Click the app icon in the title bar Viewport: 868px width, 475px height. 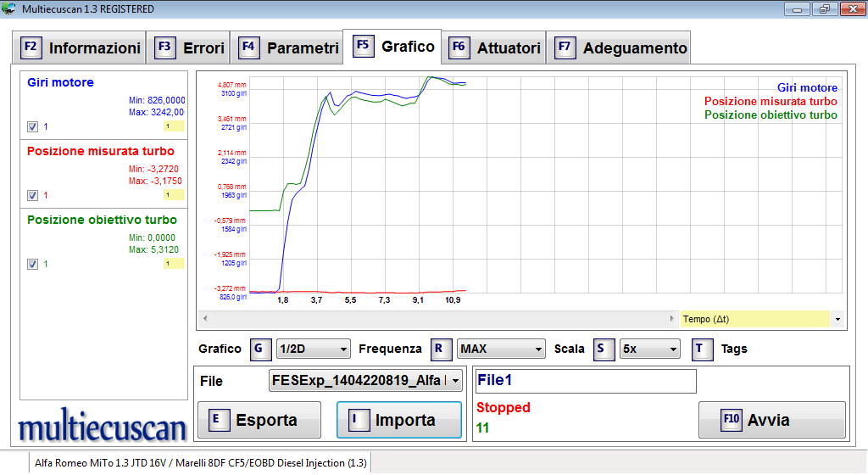pyautogui.click(x=9, y=8)
